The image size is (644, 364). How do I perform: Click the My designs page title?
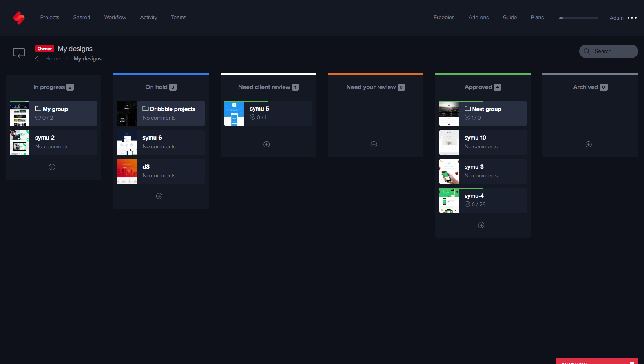[x=75, y=49]
